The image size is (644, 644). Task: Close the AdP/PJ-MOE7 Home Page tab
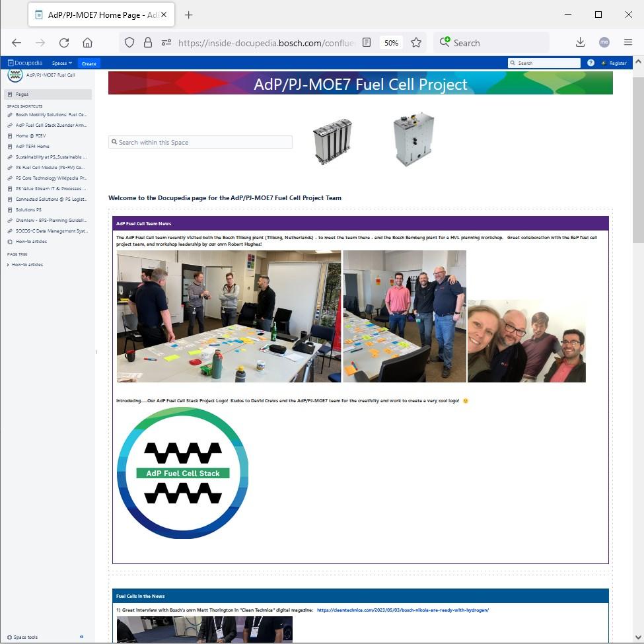164,15
